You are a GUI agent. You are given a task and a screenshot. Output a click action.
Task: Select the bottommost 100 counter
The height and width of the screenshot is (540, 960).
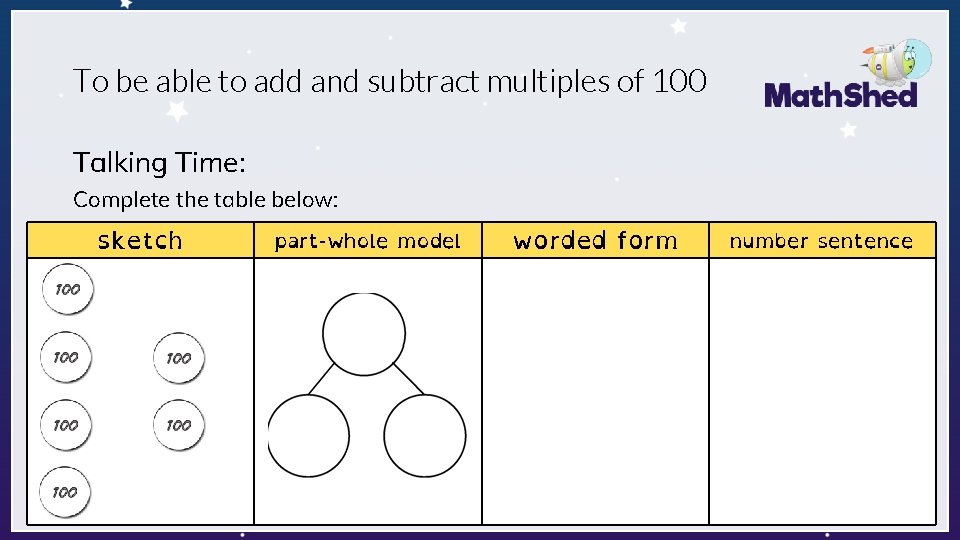point(65,492)
